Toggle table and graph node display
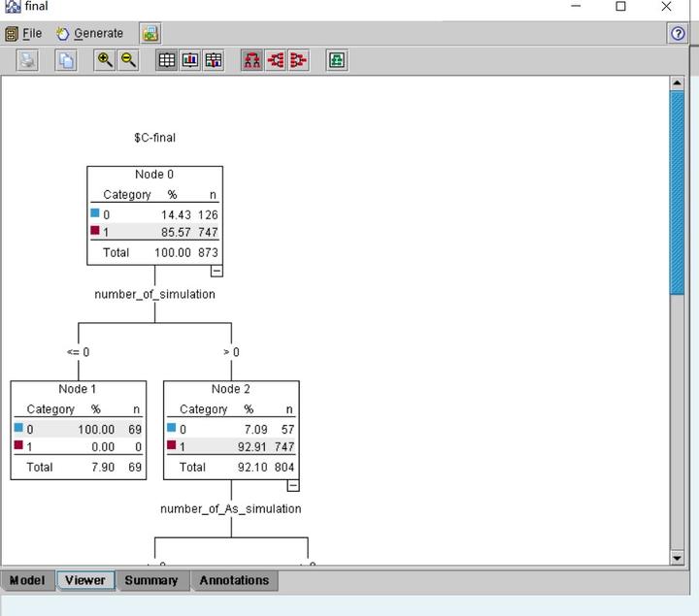 (213, 60)
